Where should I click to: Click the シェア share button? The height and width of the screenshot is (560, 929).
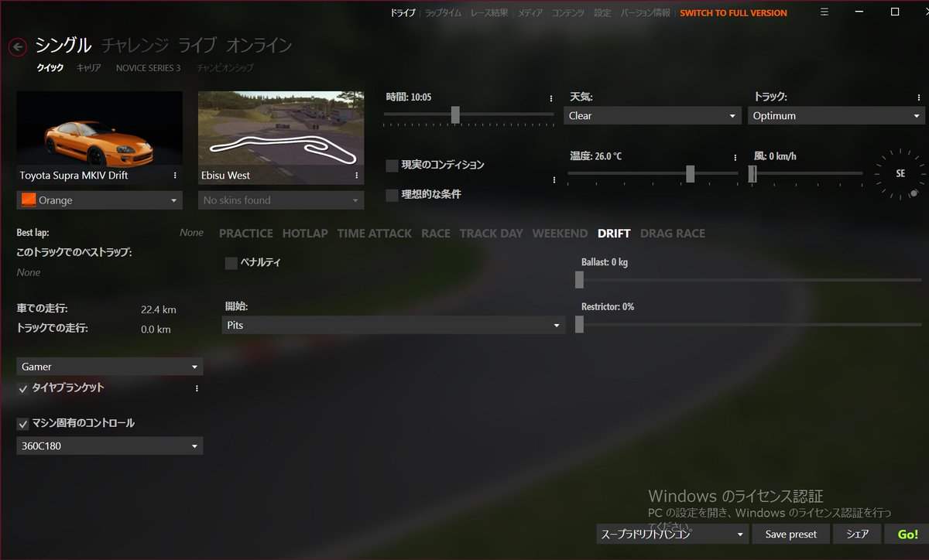[857, 534]
